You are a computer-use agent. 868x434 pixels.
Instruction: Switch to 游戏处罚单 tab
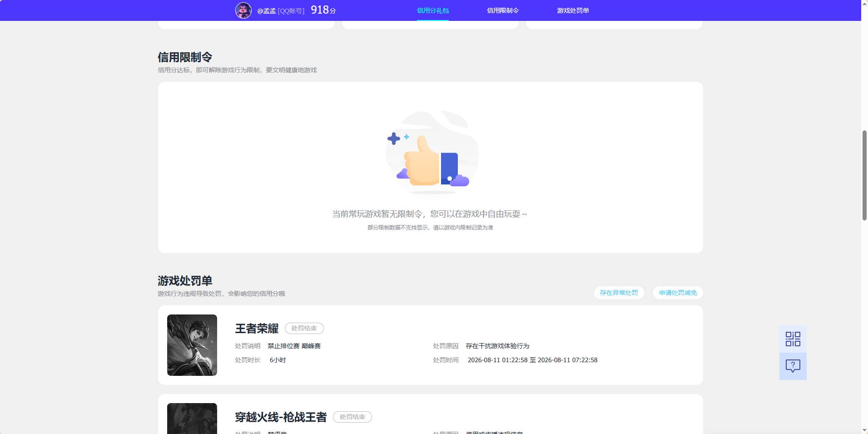pos(573,10)
